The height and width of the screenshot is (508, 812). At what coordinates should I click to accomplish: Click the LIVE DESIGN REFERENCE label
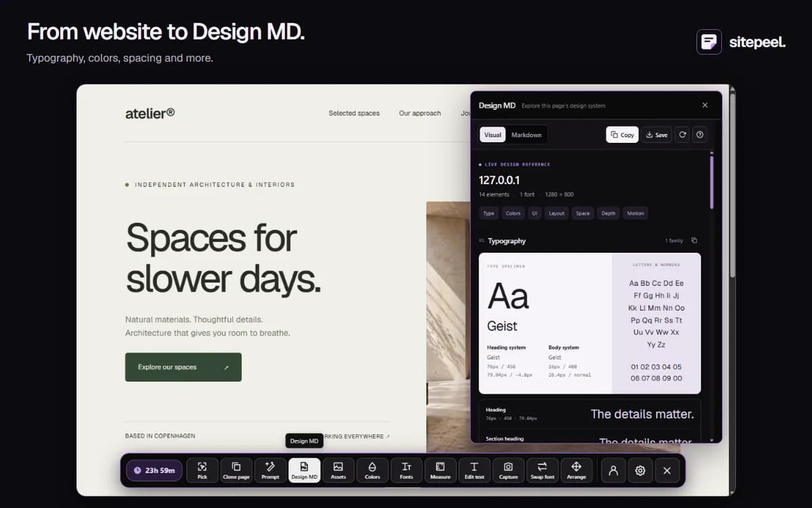click(517, 165)
